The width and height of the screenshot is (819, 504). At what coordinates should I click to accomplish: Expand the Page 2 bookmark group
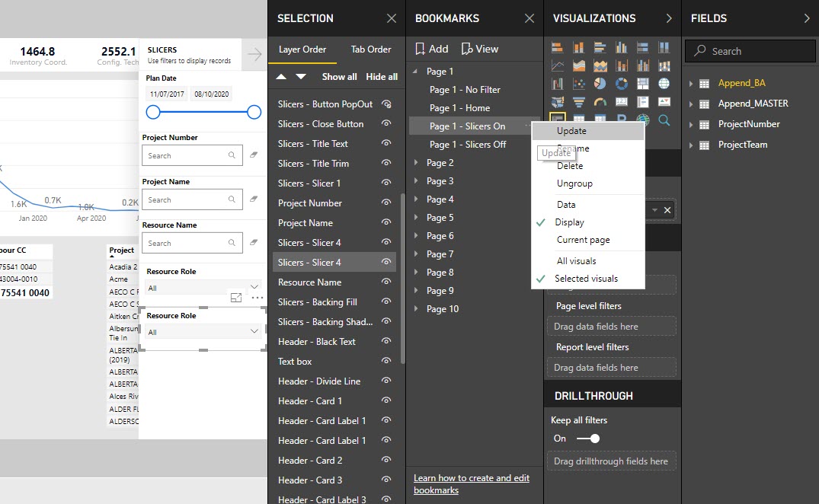tap(416, 163)
